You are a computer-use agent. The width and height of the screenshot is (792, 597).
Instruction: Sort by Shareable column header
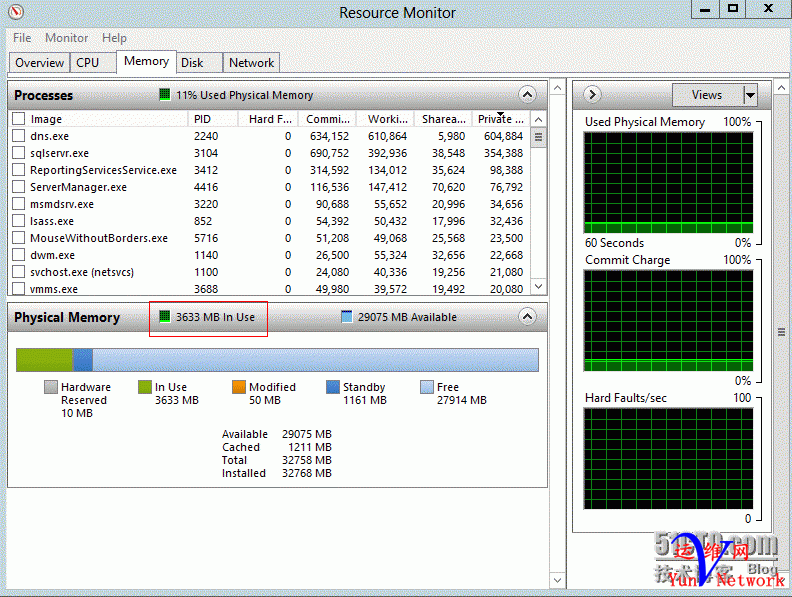coord(443,119)
